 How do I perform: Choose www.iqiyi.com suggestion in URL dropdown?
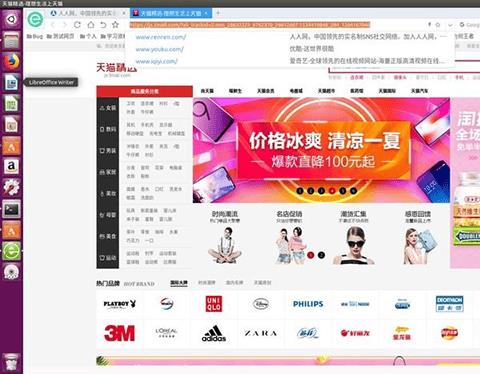pos(156,61)
